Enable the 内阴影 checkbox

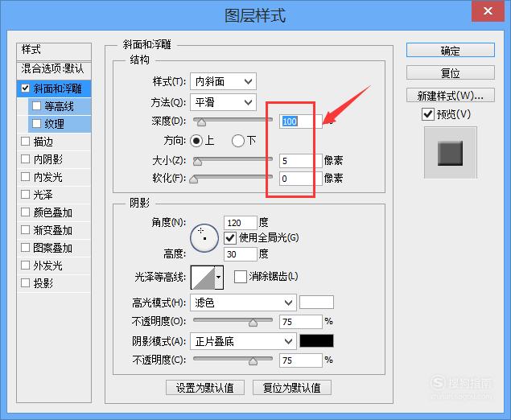(25, 159)
